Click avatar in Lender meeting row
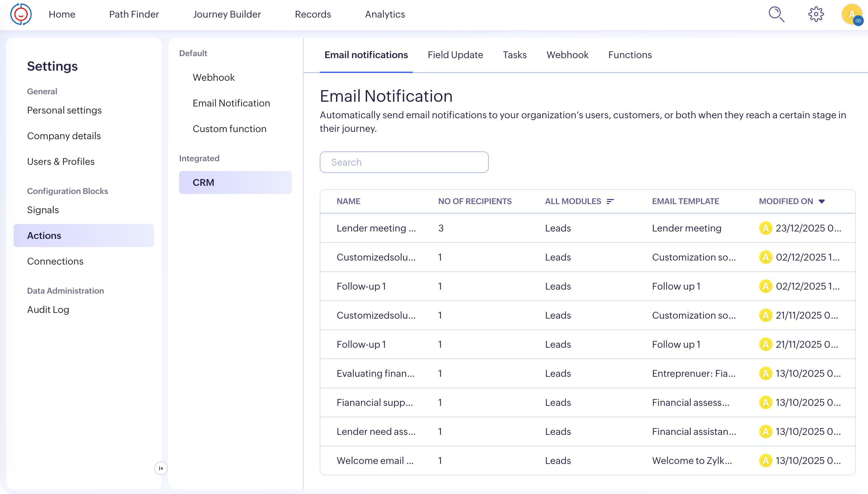Screen dimensions: 868x494 (766, 228)
